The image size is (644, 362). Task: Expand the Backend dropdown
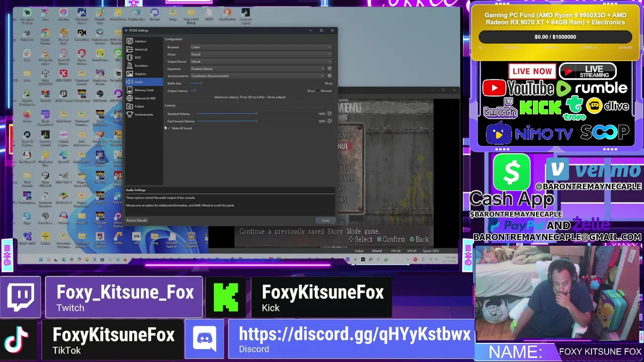coord(261,47)
